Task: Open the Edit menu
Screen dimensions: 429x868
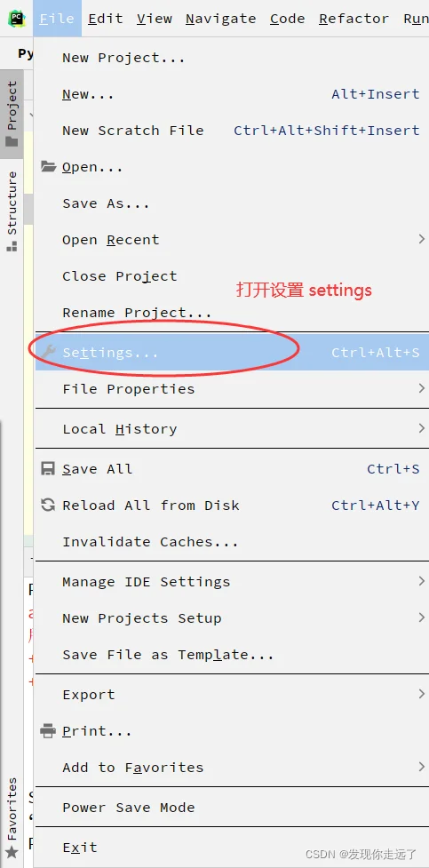Action: pos(106,19)
